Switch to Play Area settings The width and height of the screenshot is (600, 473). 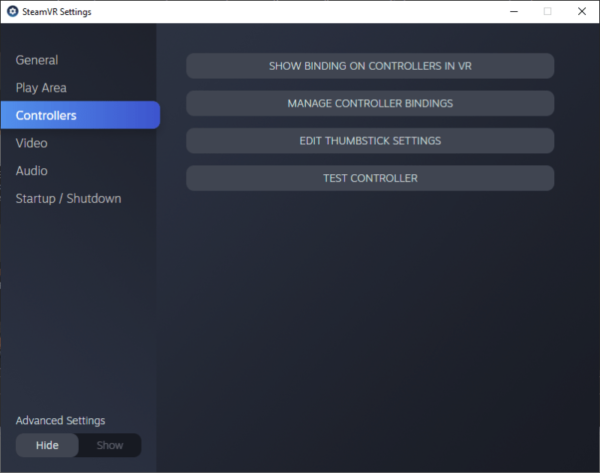point(41,88)
